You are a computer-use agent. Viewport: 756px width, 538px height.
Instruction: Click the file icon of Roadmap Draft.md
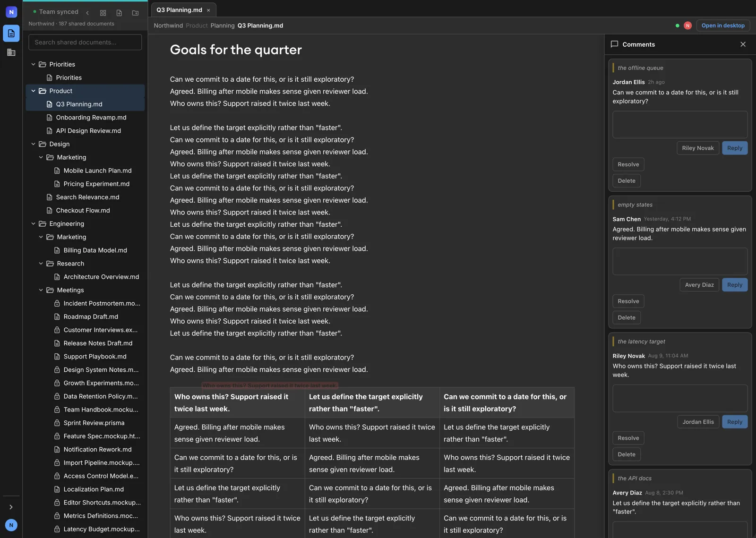[57, 316]
